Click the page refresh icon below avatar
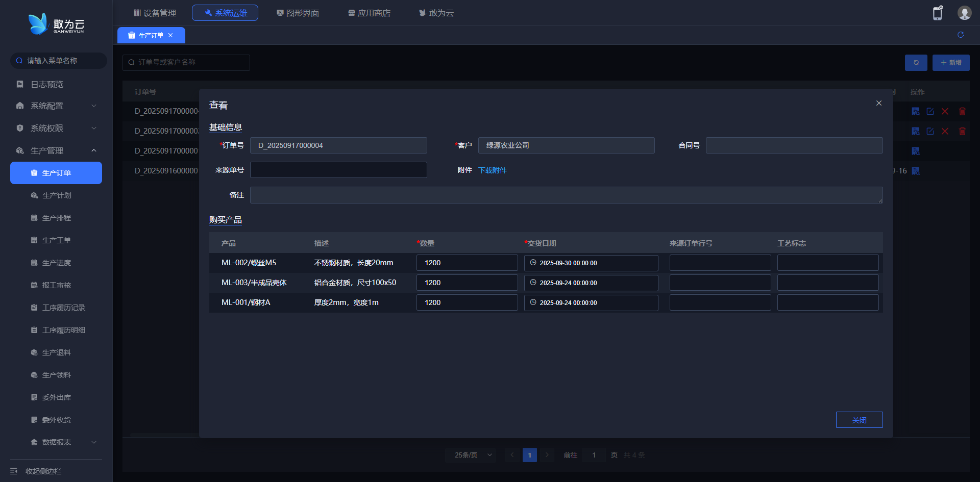This screenshot has height=482, width=980. 961,35
